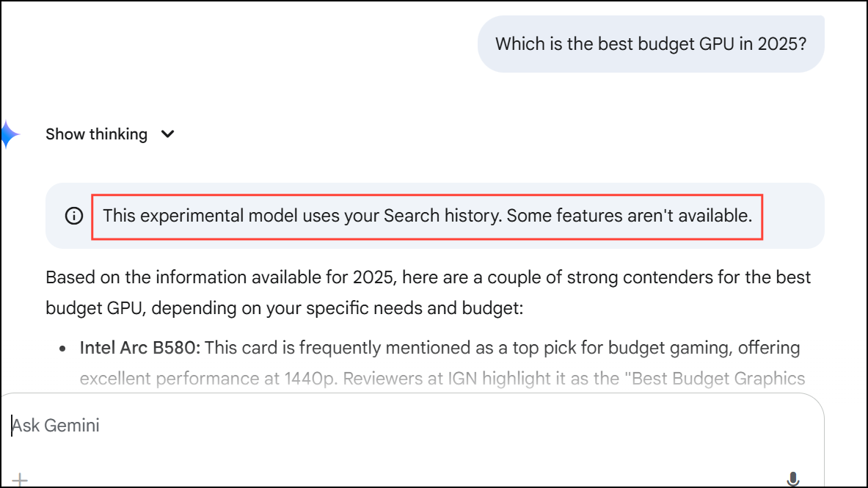
Task: Click the info icon in the notice banner
Action: [73, 216]
